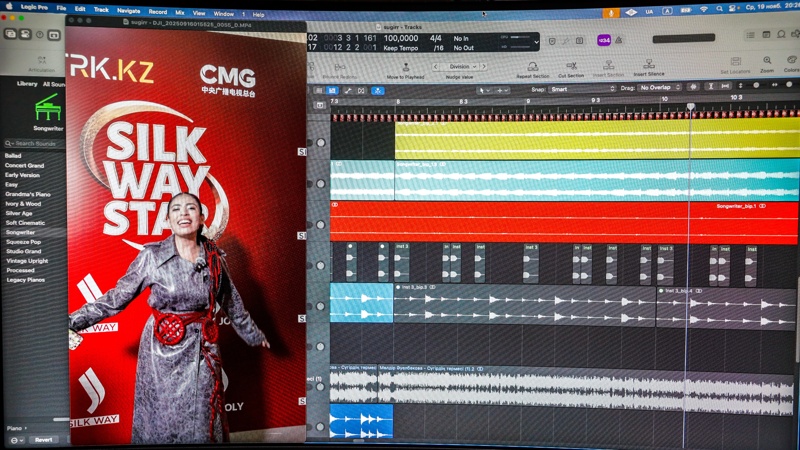Click the Library button in control bar
800x450 pixels.
(10, 33)
